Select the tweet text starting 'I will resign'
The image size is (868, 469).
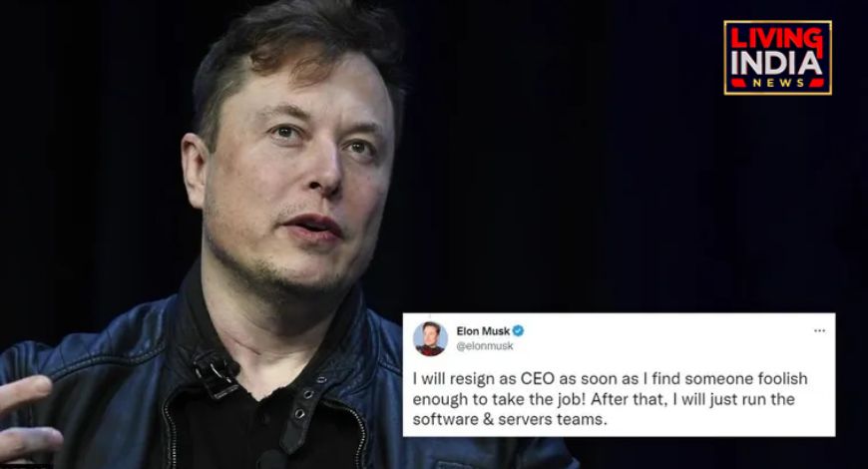610,399
